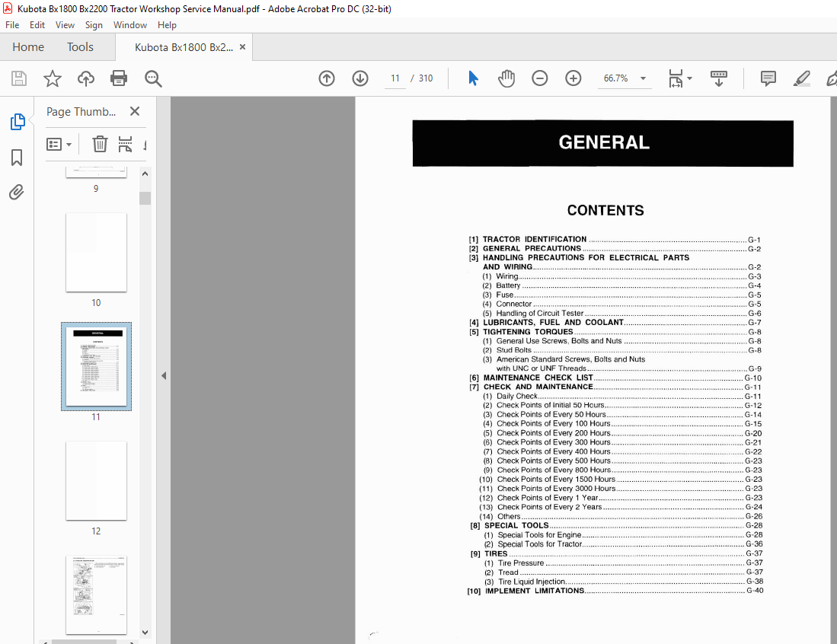Click Check Points of Every 200 Hours

click(x=622, y=433)
